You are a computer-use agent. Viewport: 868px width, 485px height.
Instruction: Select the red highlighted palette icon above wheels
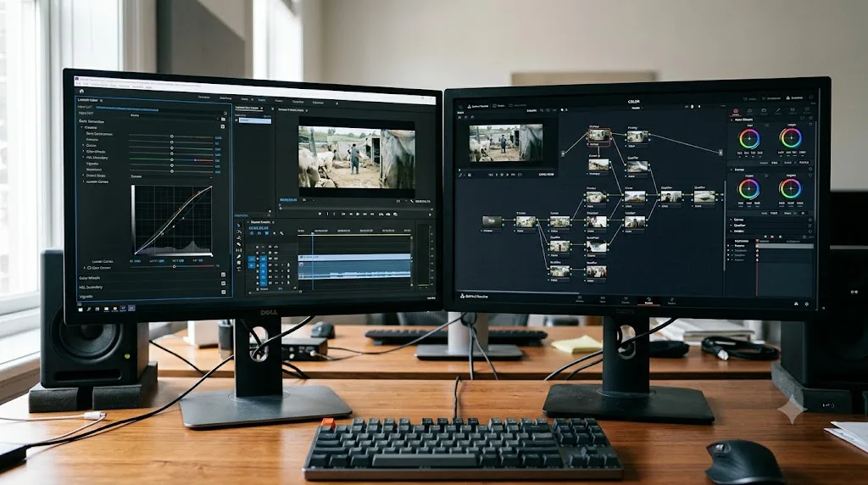pyautogui.click(x=736, y=111)
